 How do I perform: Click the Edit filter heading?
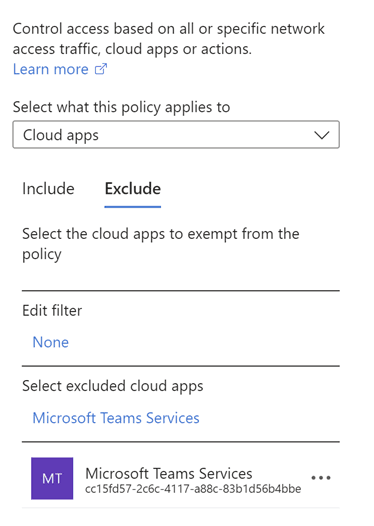pos(52,311)
